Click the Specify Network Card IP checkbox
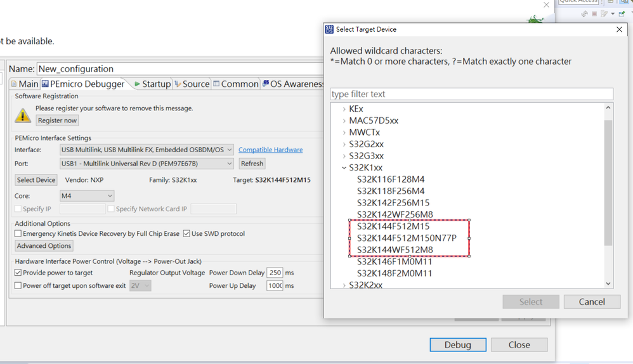 [111, 209]
